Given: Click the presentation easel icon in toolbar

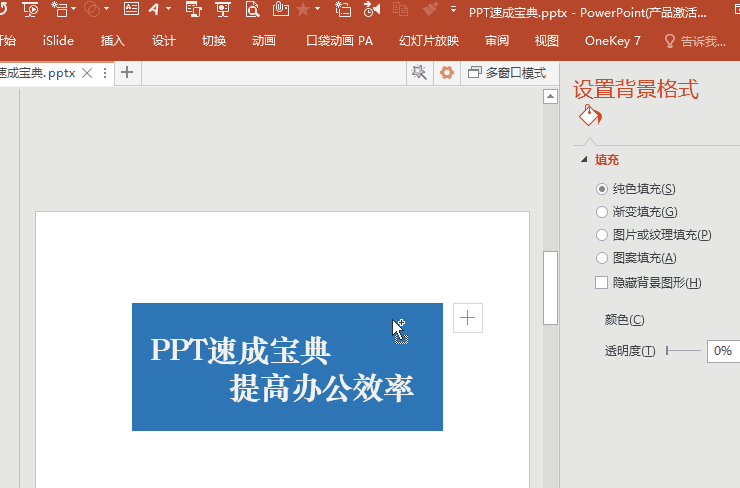Looking at the screenshot, I should pyautogui.click(x=222, y=9).
